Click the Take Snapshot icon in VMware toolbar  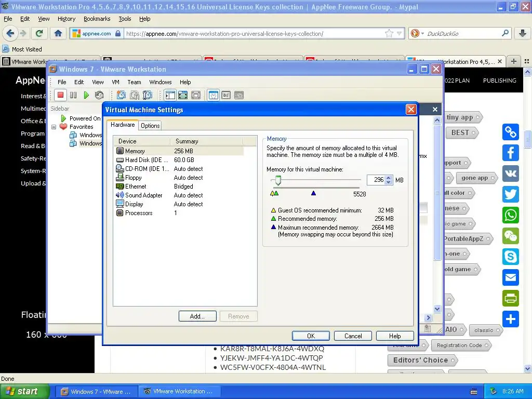(121, 96)
